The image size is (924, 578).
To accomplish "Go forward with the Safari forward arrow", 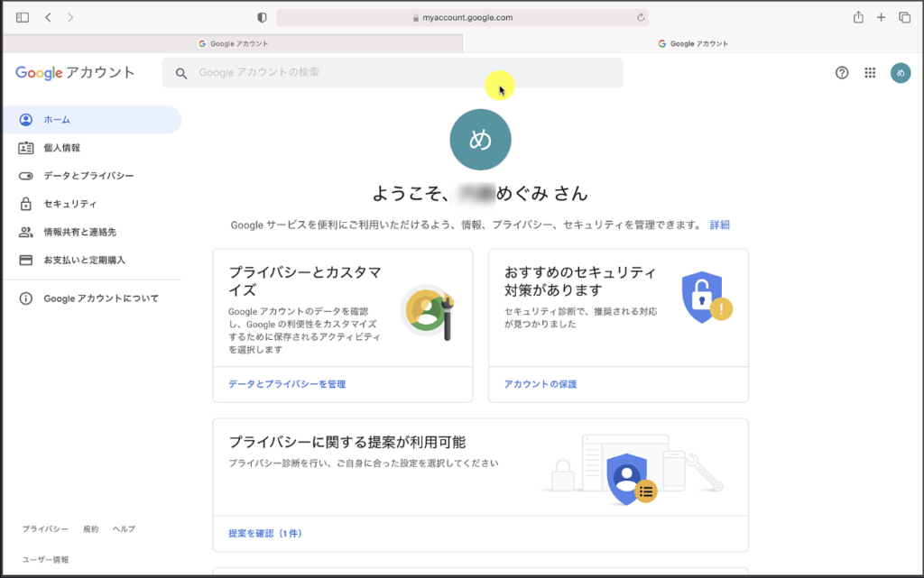I will (x=70, y=18).
